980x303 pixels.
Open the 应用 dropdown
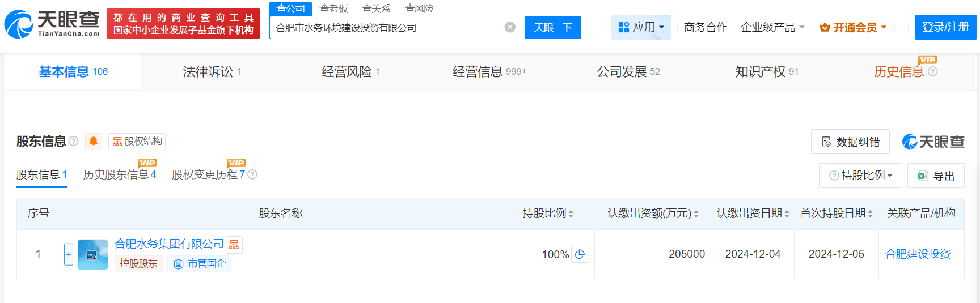pos(641,27)
